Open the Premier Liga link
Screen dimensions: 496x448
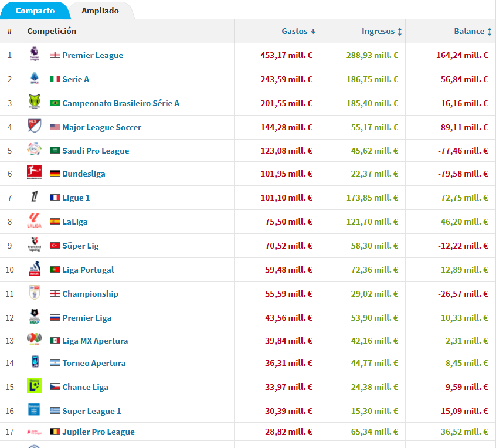(87, 318)
